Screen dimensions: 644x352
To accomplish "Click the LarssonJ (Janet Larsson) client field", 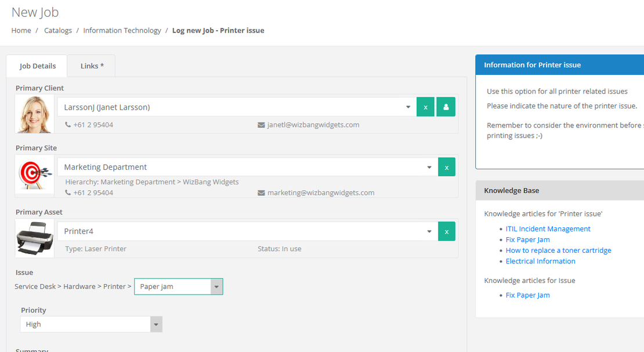I will [x=237, y=107].
